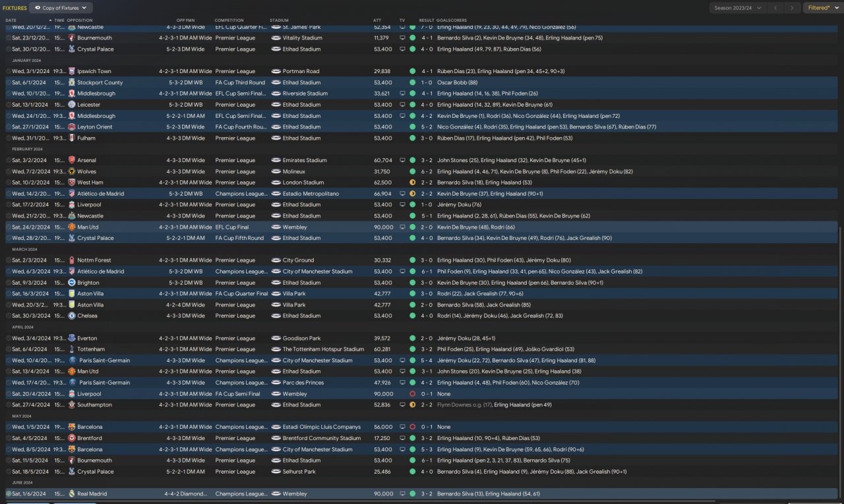Sort by the COMPETITION column header
Viewport: 844px width, 504px height.
(x=229, y=20)
